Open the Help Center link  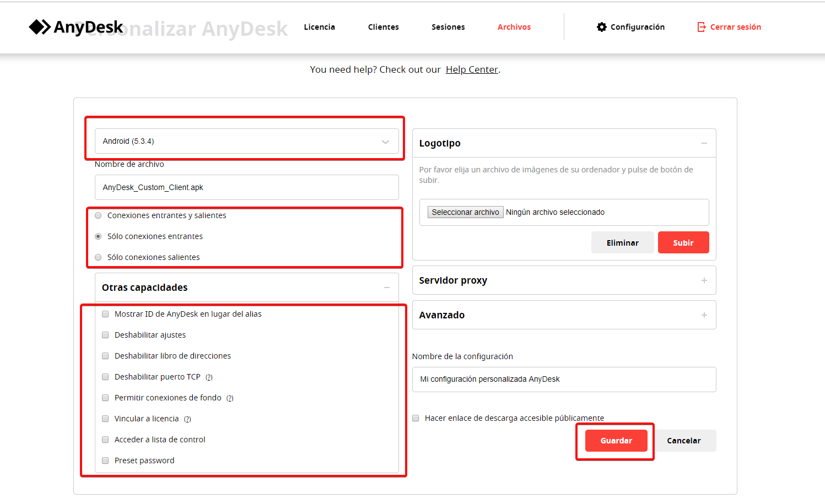[472, 69]
